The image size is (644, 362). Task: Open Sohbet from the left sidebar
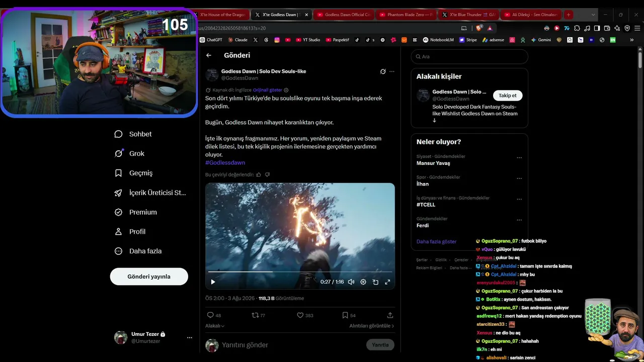(133, 134)
